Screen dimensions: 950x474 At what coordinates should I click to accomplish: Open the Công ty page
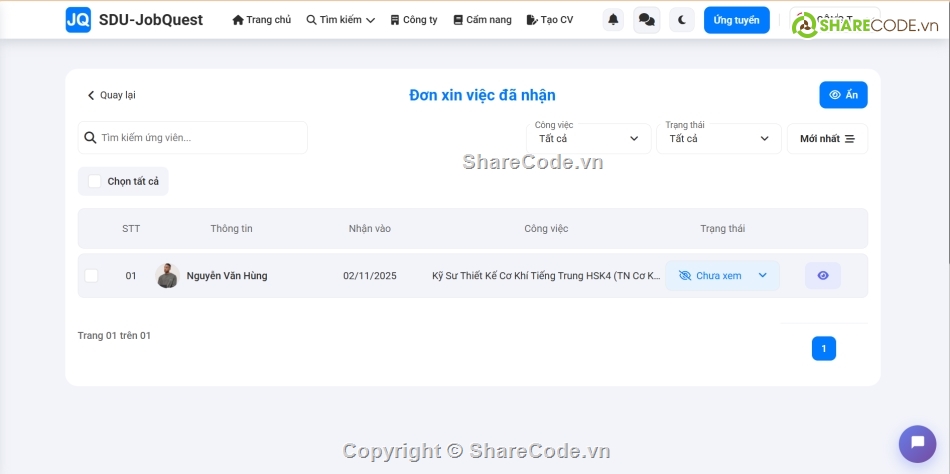(414, 20)
